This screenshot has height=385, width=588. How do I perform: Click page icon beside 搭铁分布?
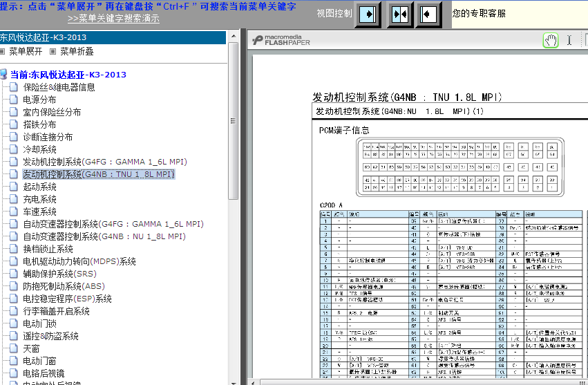[14, 124]
